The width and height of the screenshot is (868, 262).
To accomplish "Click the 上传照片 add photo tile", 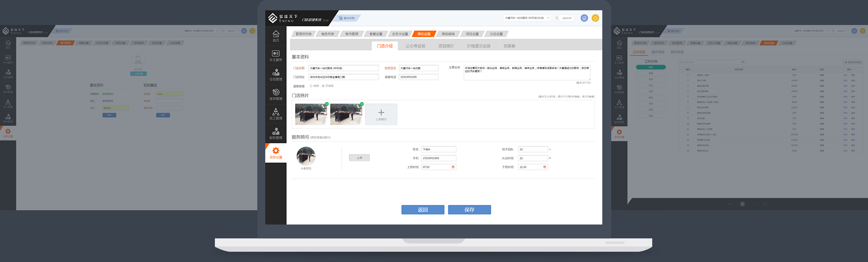I will pos(381,114).
